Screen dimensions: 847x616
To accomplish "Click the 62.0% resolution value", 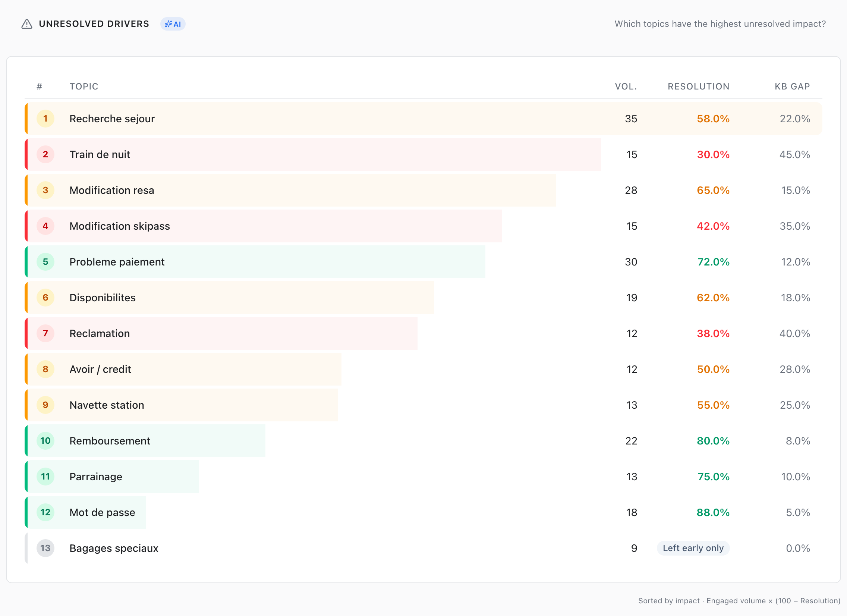I will (713, 298).
